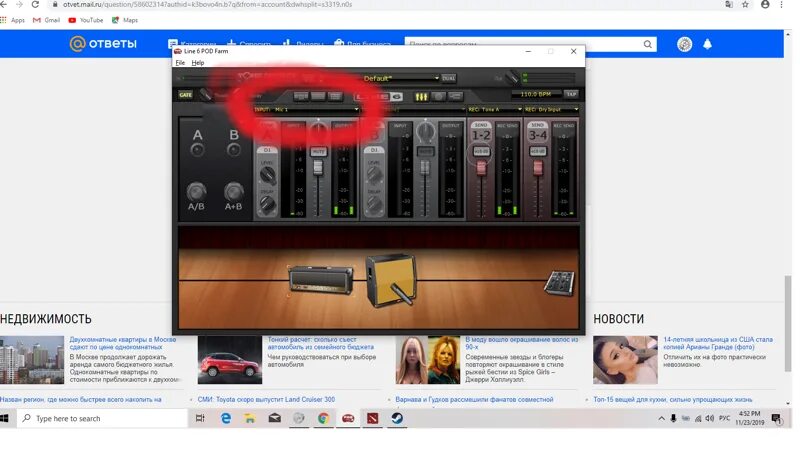Open the Ariana Grande lookalike news thumbnail
Viewport: 800px width, 450px height.
click(625, 360)
